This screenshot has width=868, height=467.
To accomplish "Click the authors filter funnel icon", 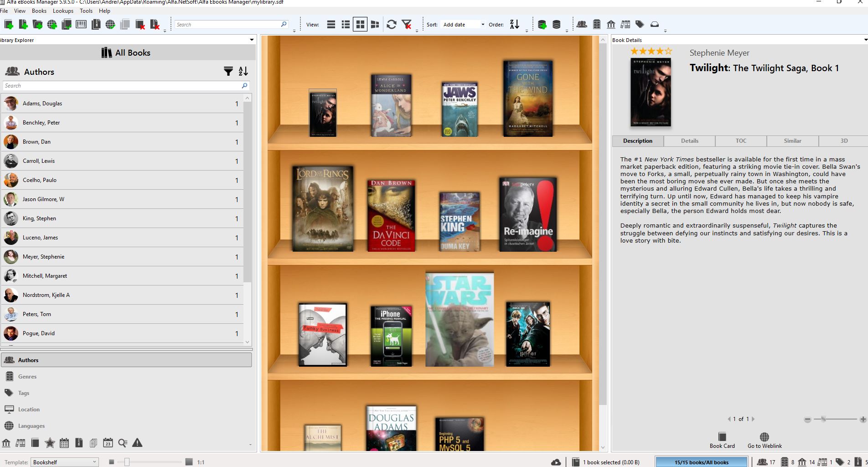I will (228, 71).
